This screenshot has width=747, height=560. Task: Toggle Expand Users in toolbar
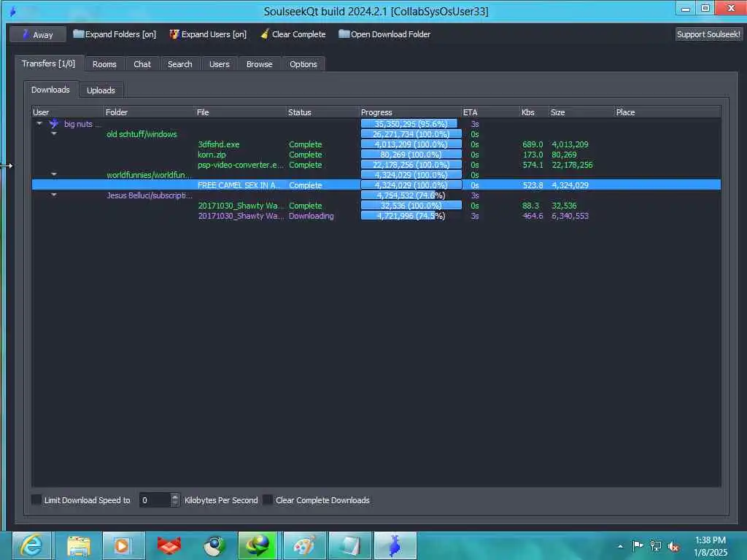pos(208,34)
